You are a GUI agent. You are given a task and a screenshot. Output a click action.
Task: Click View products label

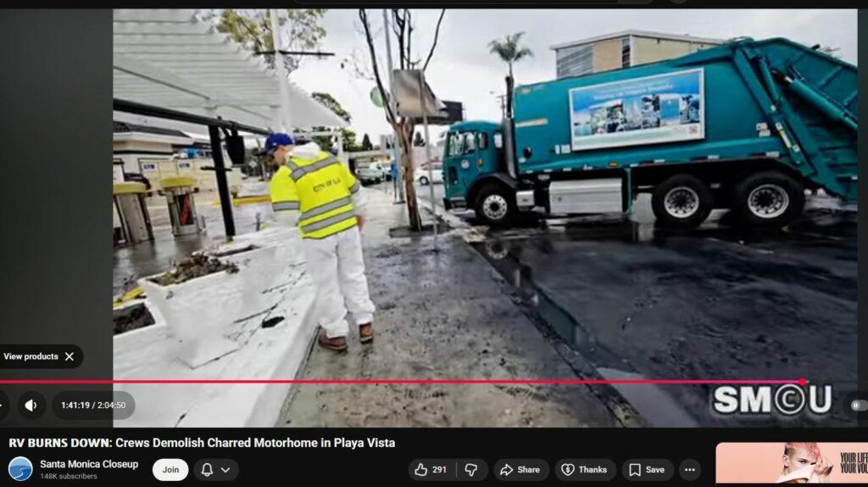31,356
